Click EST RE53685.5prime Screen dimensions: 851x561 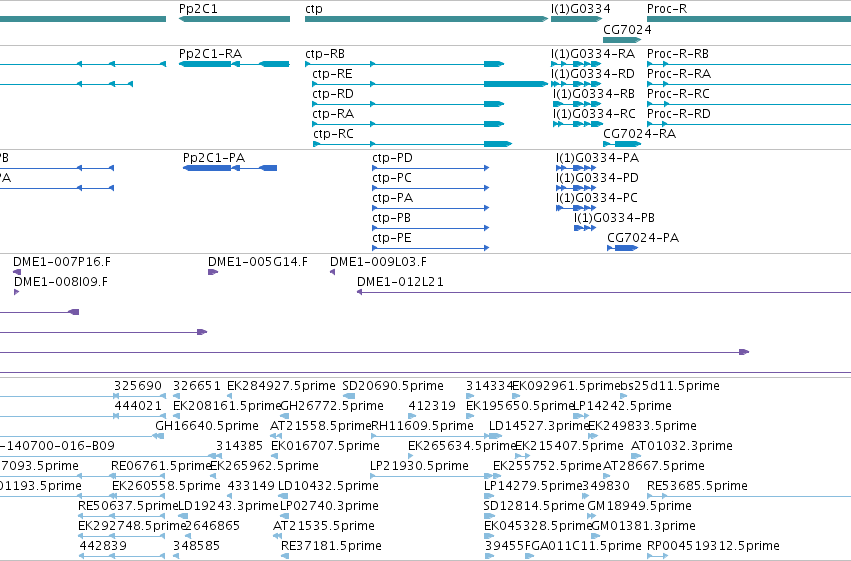pos(749,496)
